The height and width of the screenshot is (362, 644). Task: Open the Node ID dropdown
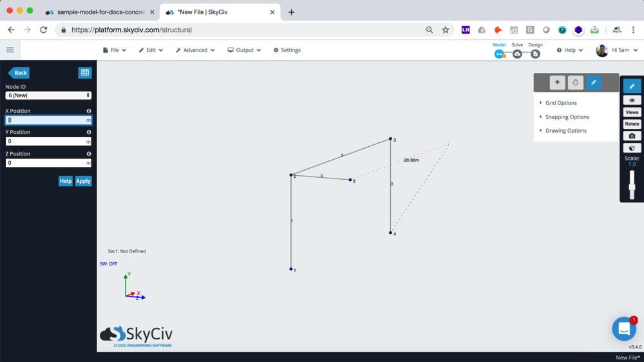coord(48,95)
